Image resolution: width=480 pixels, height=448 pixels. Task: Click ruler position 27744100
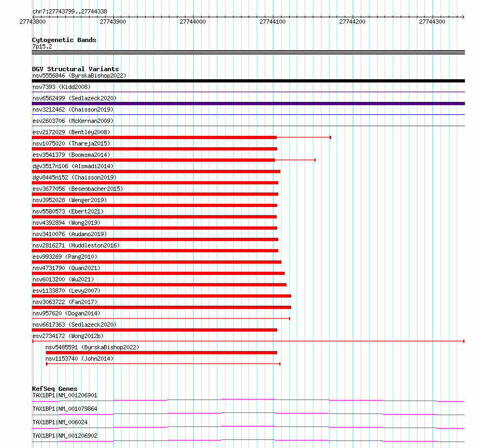click(272, 22)
